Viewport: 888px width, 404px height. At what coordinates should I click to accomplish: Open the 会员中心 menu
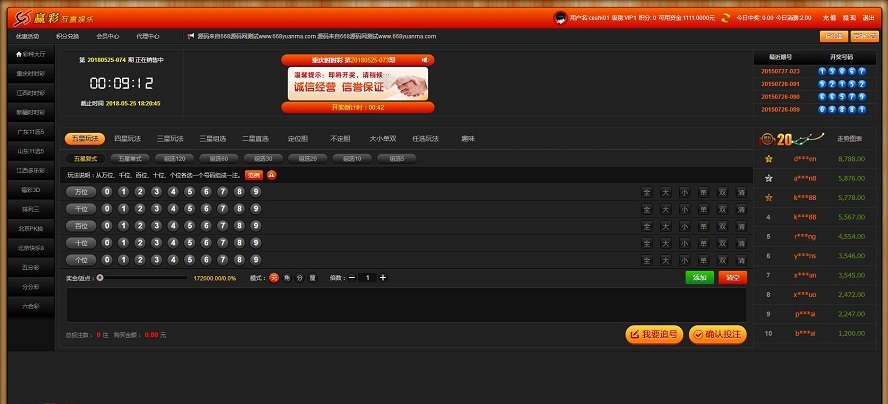(108, 36)
